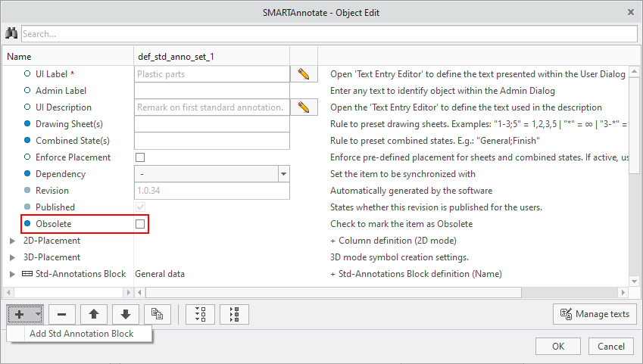Toggle the Enforce Placement checkbox
Screen dimensions: 643x364
click(140, 157)
